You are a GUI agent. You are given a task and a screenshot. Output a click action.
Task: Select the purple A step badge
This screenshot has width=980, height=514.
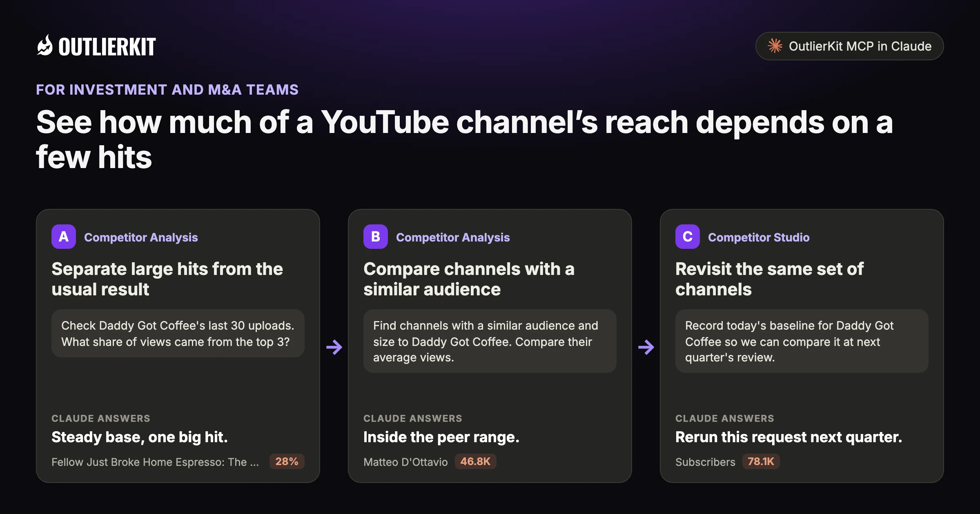click(64, 237)
